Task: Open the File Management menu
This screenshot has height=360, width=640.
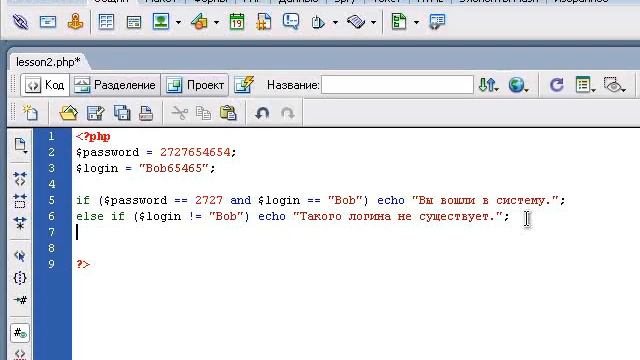Action: coord(488,85)
